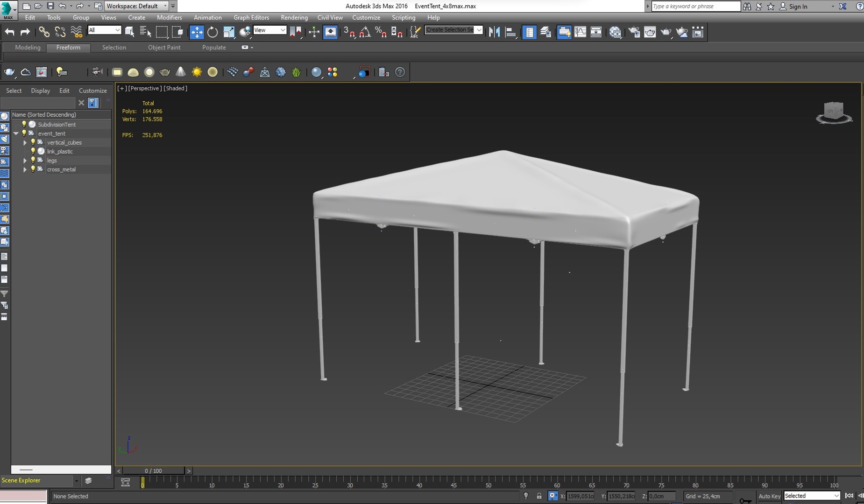The height and width of the screenshot is (504, 864).
Task: Open Material Editor icon
Action: pos(615,32)
